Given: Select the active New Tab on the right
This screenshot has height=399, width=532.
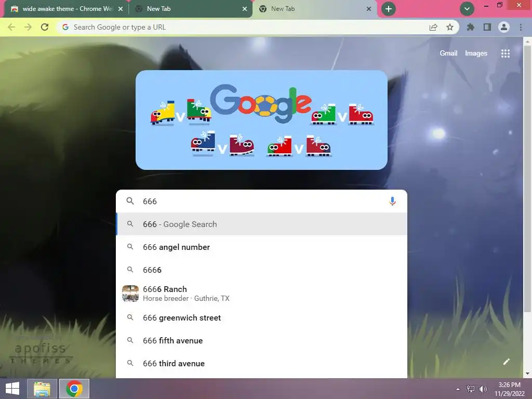Looking at the screenshot, I should click(314, 9).
